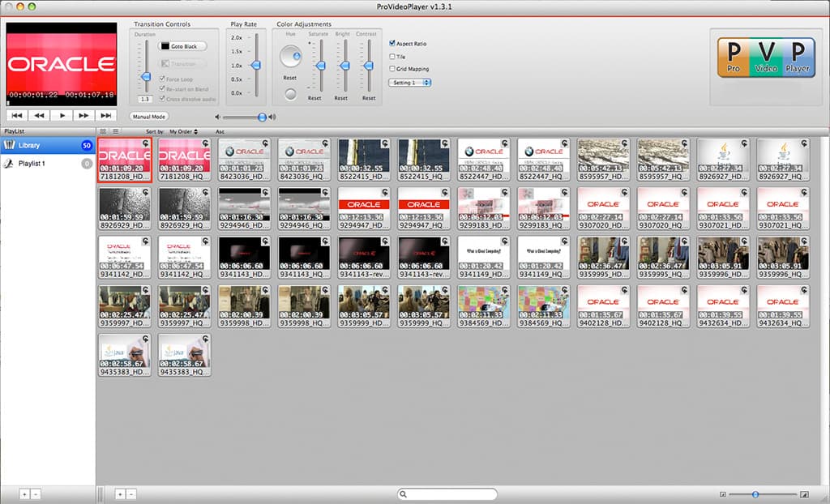
Task: Click the corner badge icon on 7181208_HD clip
Action: pos(146,143)
